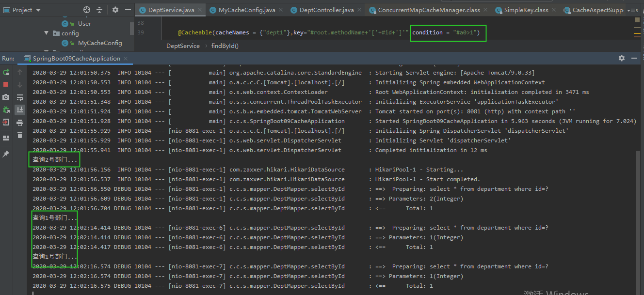Screen dimensions: 644x295
Task: Switch to DeptController.java tab
Action: tap(326, 10)
